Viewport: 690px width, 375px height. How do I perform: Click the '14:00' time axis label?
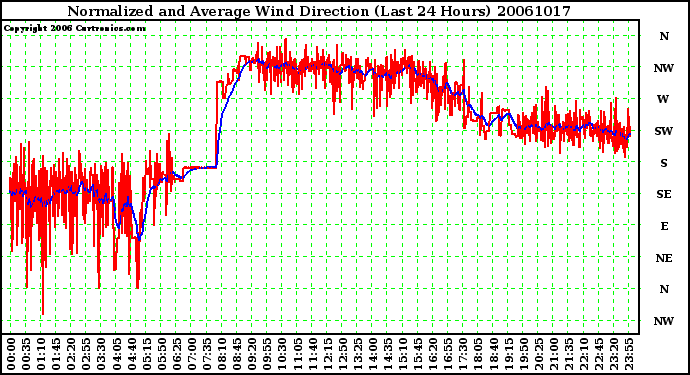[x=372, y=354]
